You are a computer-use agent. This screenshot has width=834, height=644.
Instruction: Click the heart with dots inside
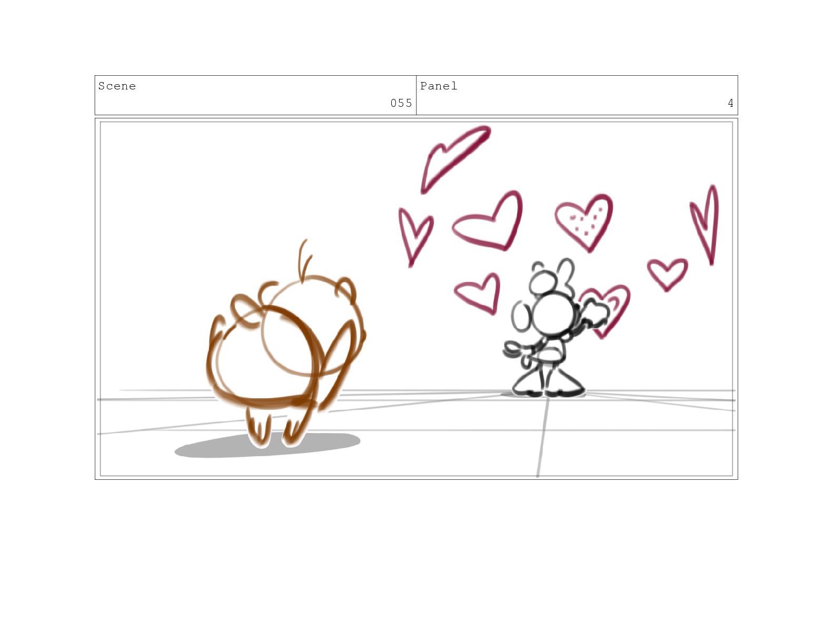pos(584,221)
